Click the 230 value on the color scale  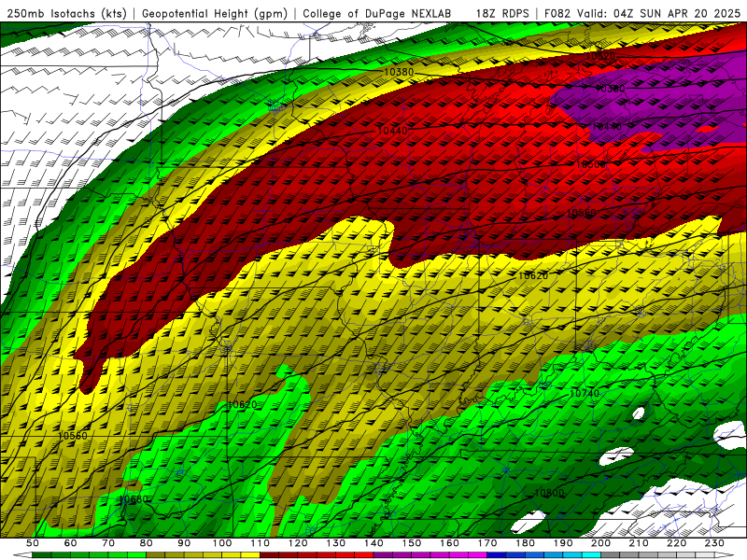(x=714, y=543)
